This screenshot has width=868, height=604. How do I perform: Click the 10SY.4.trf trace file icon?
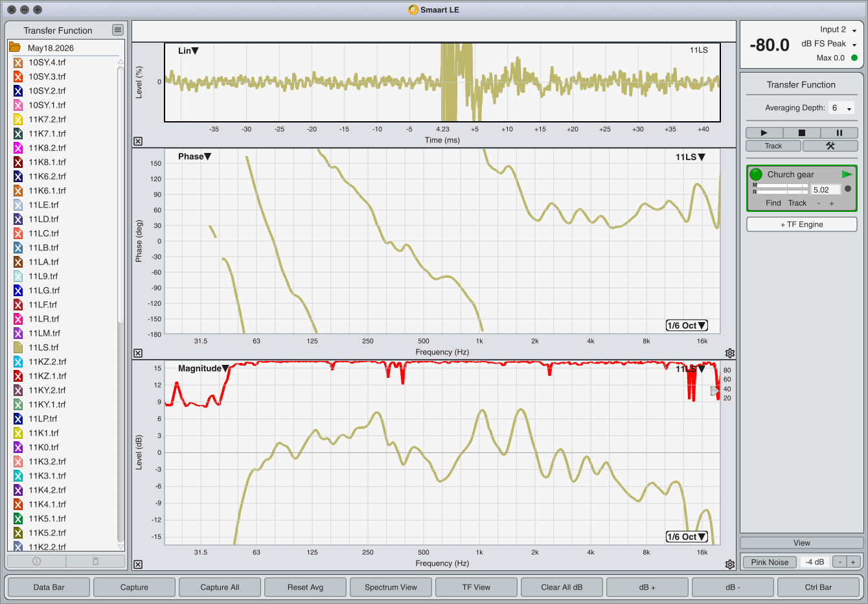18,62
